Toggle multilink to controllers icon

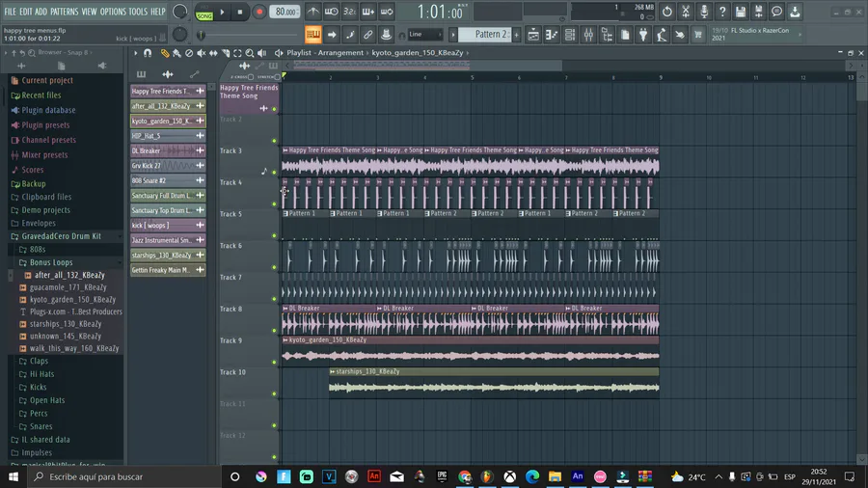coord(368,35)
